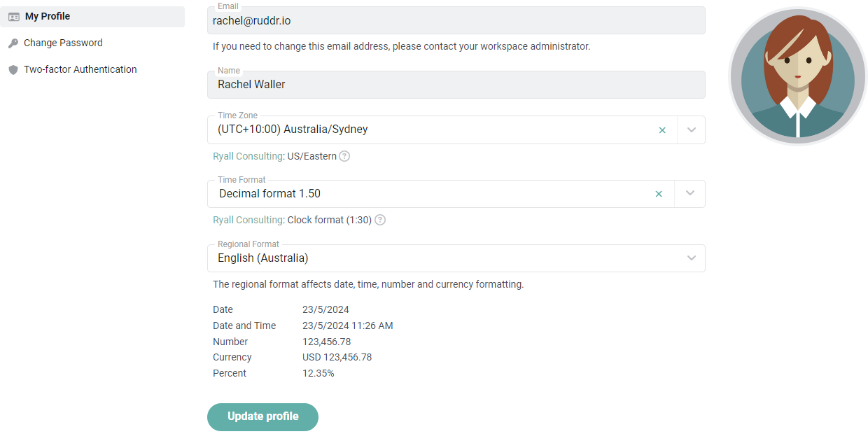Clear the Time Zone selection
The height and width of the screenshot is (434, 868).
(662, 130)
